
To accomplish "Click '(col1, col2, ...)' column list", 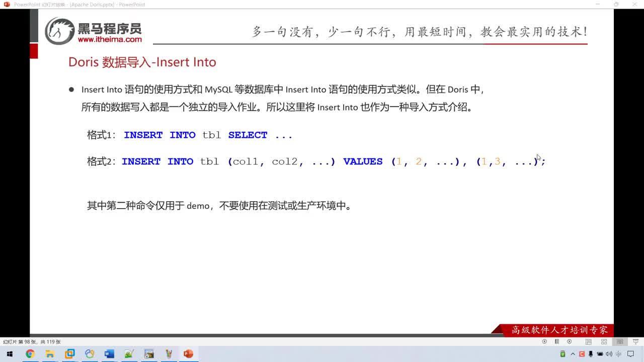I will click(281, 161).
